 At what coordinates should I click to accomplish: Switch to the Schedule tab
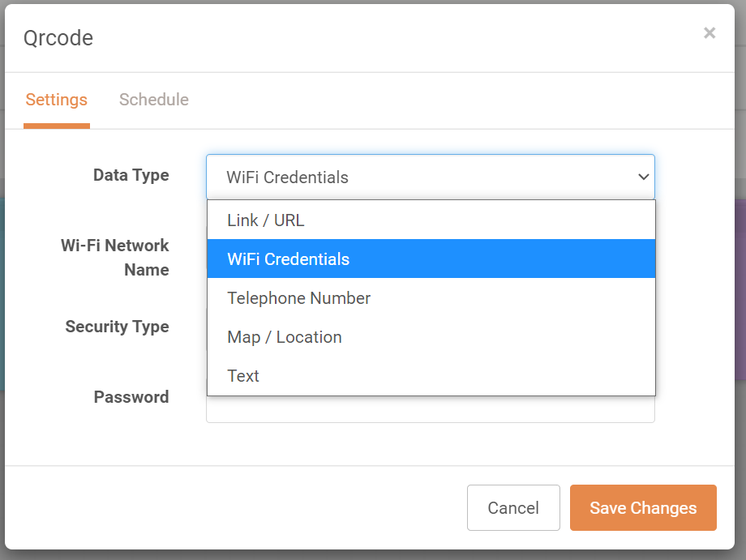tap(154, 100)
